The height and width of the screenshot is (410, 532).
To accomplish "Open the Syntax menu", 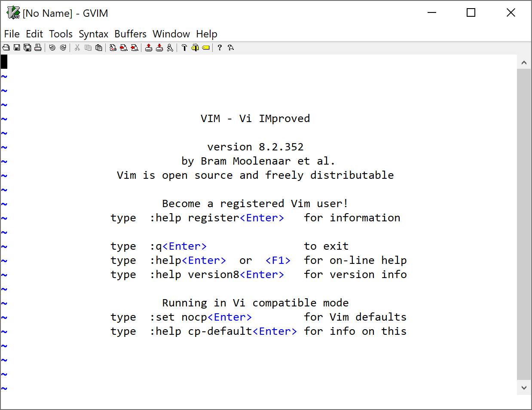I will tap(94, 34).
